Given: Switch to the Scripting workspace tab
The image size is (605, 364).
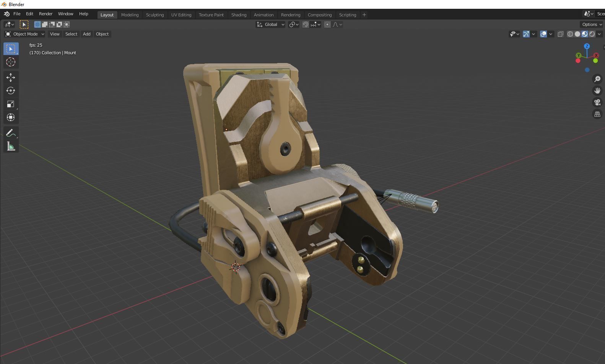Looking at the screenshot, I should tap(347, 15).
